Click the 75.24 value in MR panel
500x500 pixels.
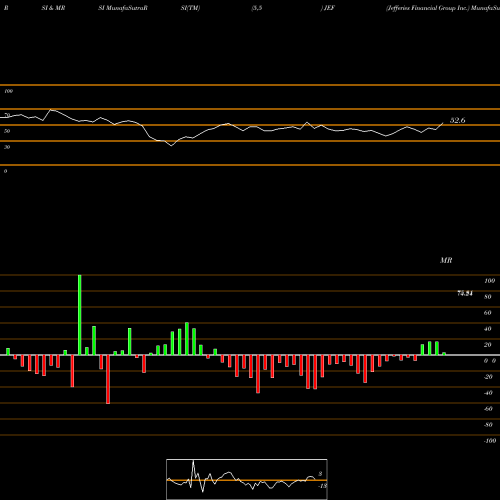tap(465, 293)
